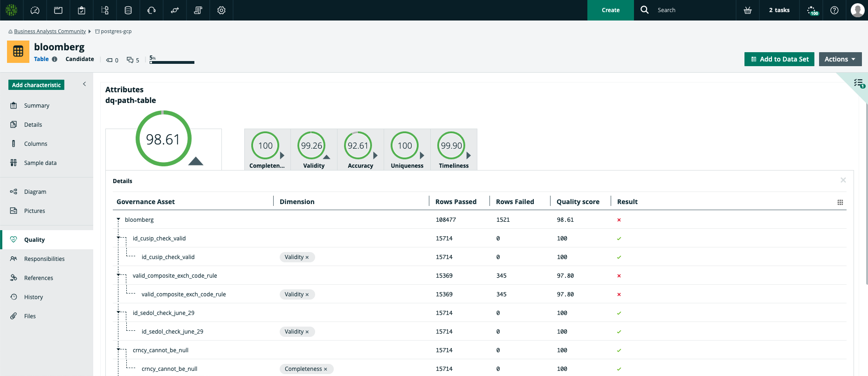Viewport: 868px width, 376px height.
Task: Open the Files sidebar tab
Action: click(47, 316)
